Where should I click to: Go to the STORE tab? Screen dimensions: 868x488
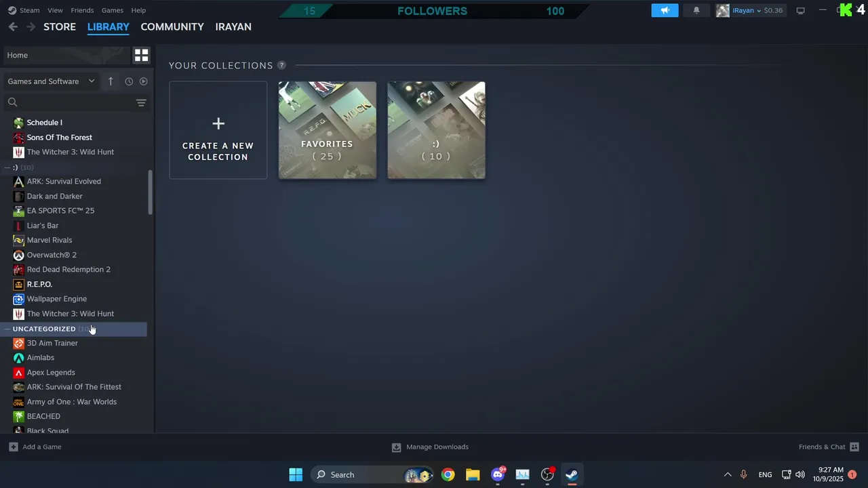[60, 26]
